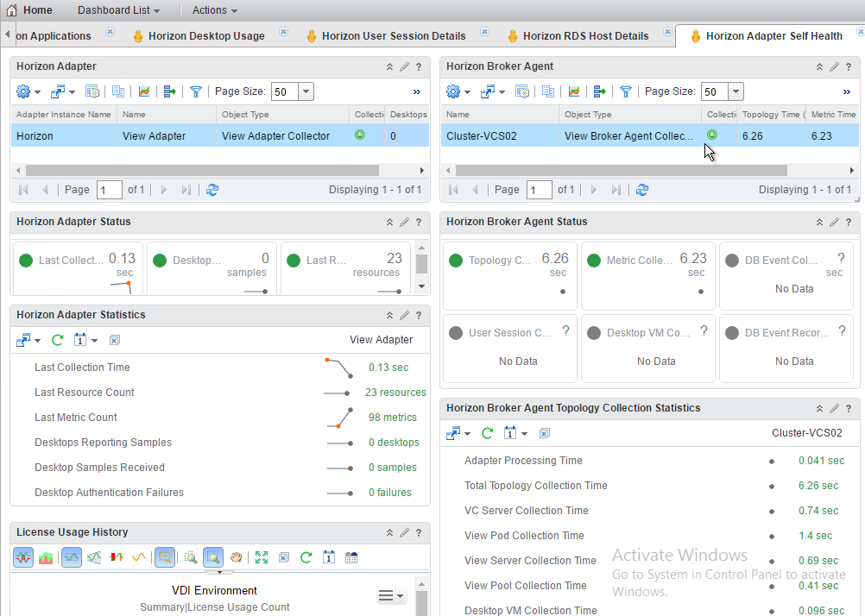Click the Topology Time column header
Viewport: 865px width, 616px height.
(x=771, y=115)
